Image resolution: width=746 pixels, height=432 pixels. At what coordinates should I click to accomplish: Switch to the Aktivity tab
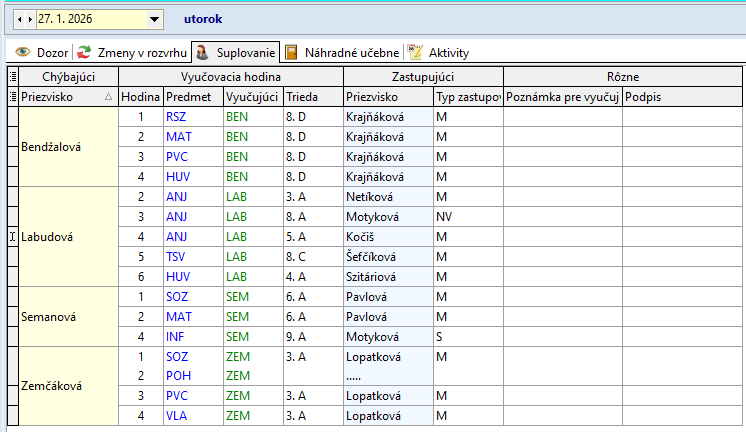(448, 52)
